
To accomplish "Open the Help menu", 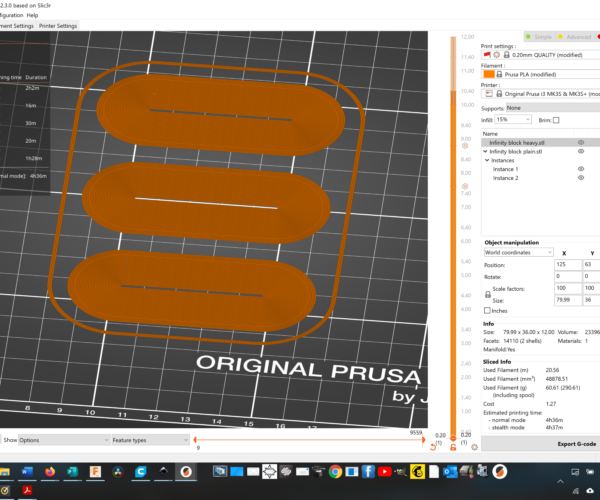I will click(x=33, y=16).
